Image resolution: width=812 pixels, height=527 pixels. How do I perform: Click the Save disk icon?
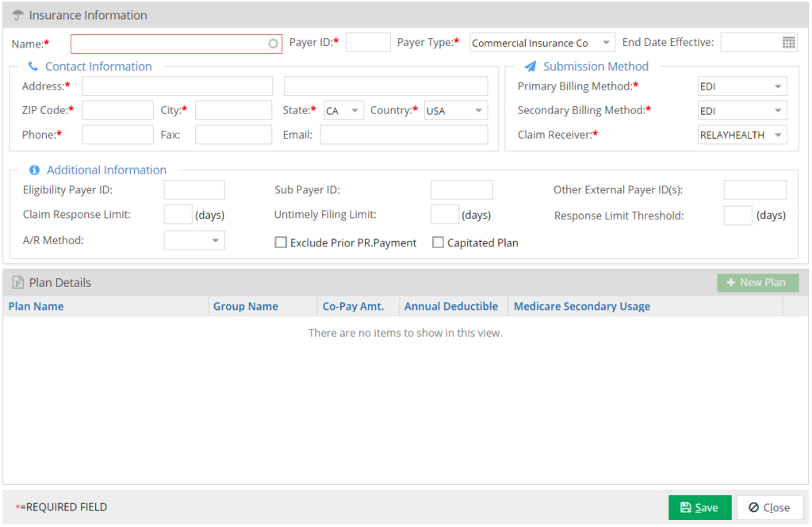(685, 507)
